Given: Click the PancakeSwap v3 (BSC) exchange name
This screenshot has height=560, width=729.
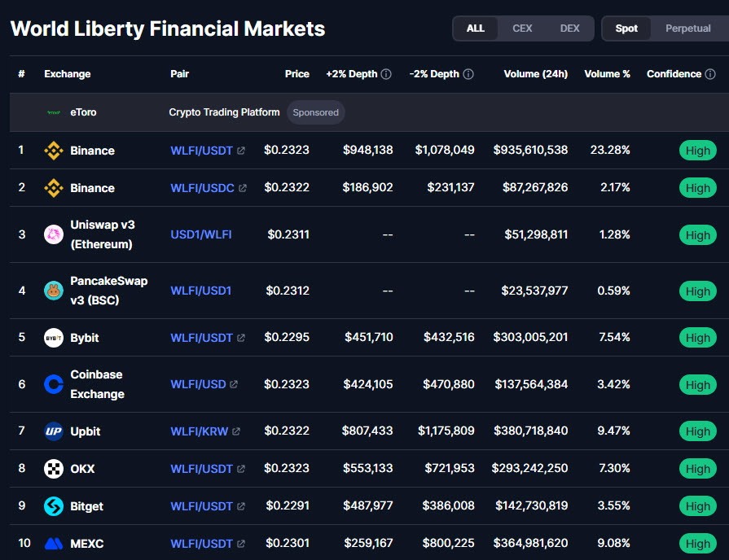Looking at the screenshot, I should click(109, 291).
